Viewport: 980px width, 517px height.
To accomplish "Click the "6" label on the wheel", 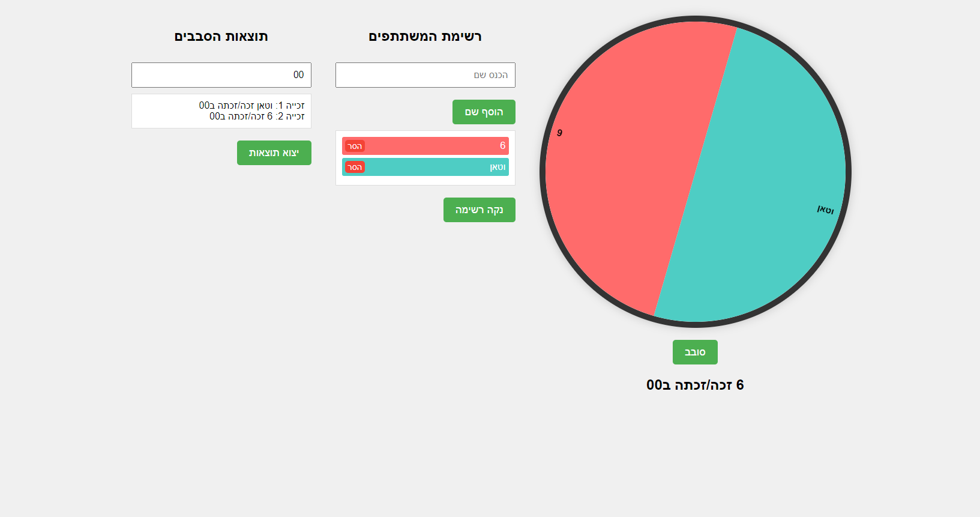I will click(559, 133).
